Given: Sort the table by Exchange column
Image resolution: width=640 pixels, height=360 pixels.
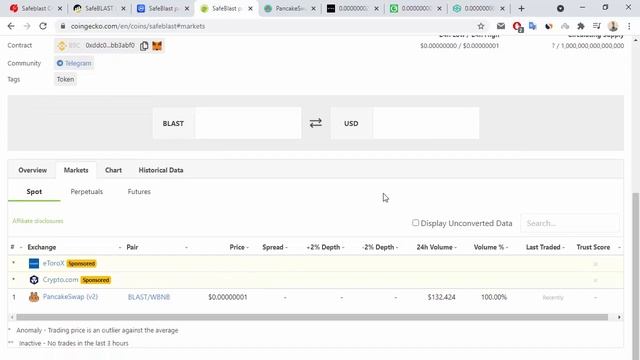Looking at the screenshot, I should pos(42,247).
